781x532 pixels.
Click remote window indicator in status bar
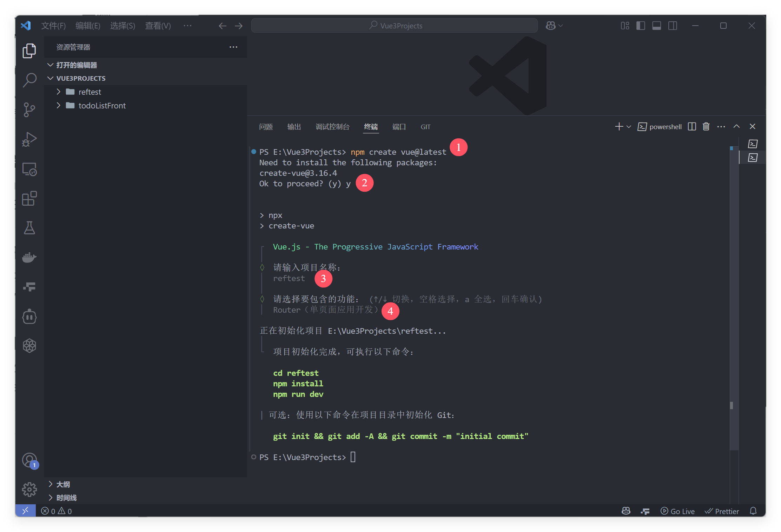(25, 511)
